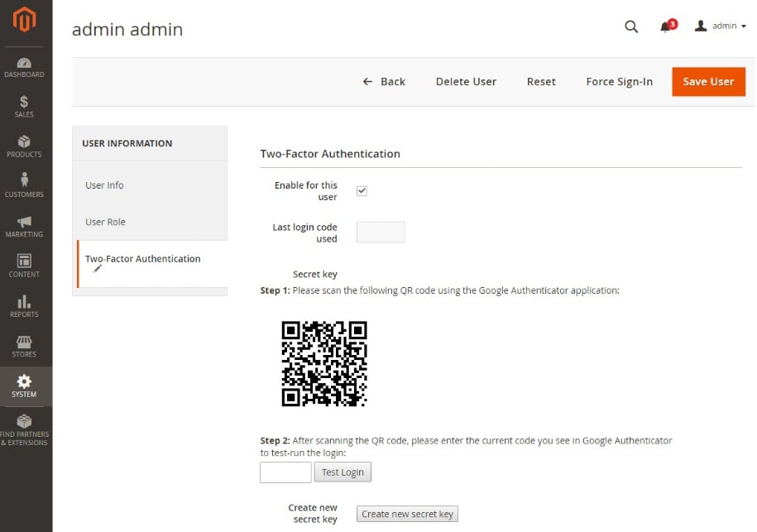757x532 pixels.
Task: Click the Secret key label
Action: coord(314,274)
